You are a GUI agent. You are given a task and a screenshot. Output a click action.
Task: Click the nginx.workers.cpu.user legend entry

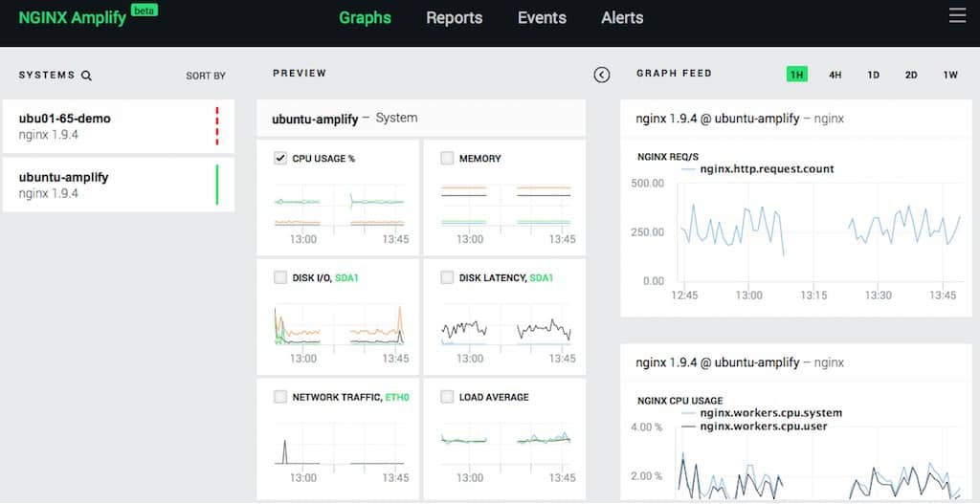(754, 427)
